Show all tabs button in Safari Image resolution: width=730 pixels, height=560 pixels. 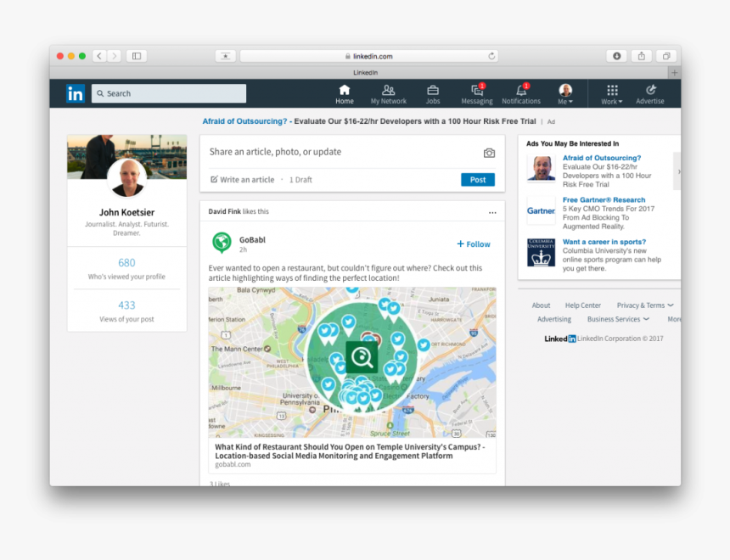666,56
